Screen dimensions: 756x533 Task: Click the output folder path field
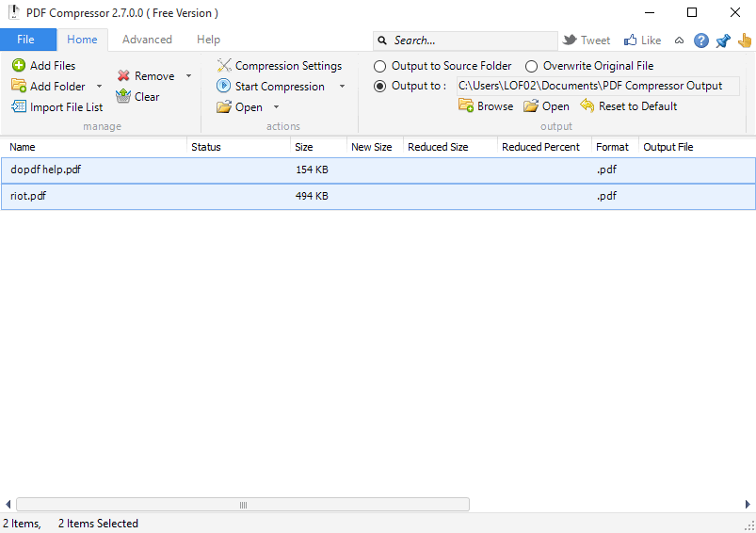pyautogui.click(x=598, y=86)
